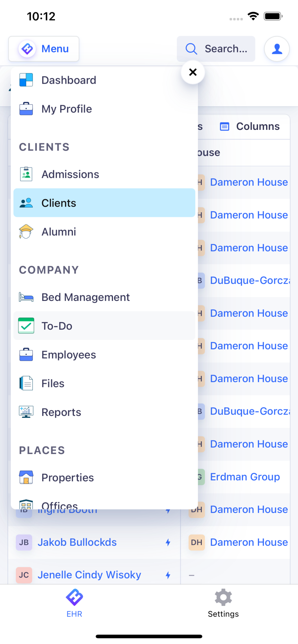Select the highlighted Clients menu entry

point(104,203)
